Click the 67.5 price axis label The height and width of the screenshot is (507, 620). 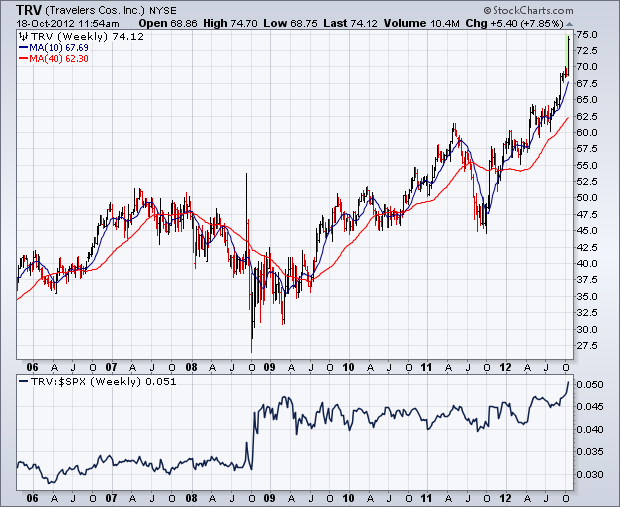(x=587, y=83)
